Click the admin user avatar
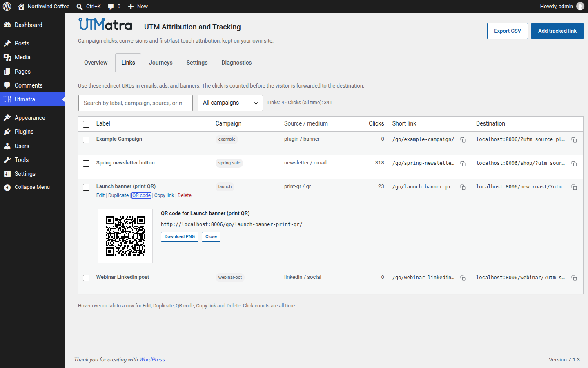This screenshot has width=588, height=368. (x=580, y=7)
